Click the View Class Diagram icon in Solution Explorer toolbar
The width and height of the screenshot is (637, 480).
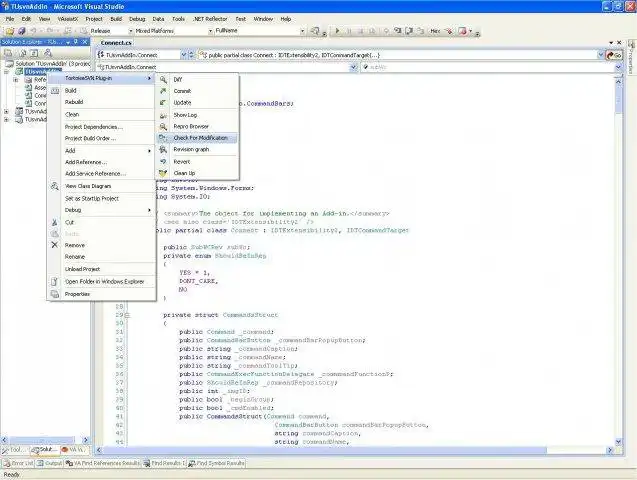(x=48, y=53)
